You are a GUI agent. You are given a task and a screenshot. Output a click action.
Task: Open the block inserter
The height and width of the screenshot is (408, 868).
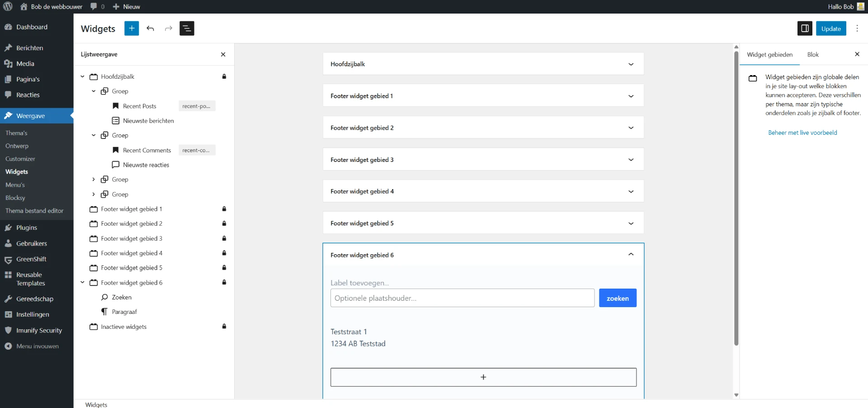coord(132,28)
